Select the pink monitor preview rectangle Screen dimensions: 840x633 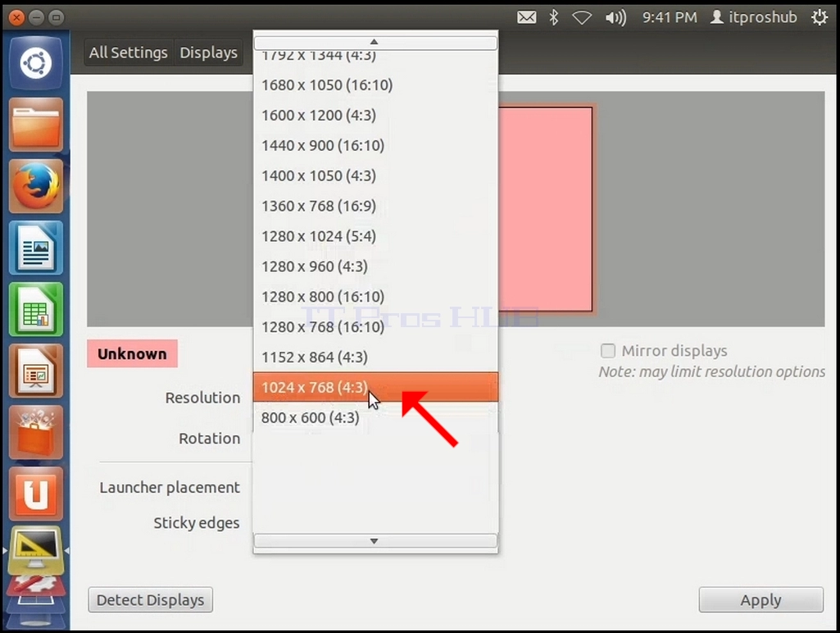[545, 209]
